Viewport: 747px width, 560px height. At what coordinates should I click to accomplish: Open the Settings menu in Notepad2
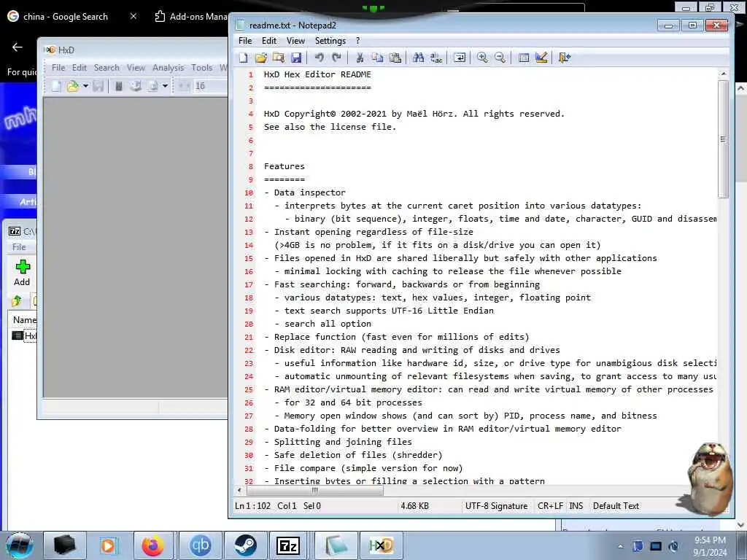click(x=330, y=41)
